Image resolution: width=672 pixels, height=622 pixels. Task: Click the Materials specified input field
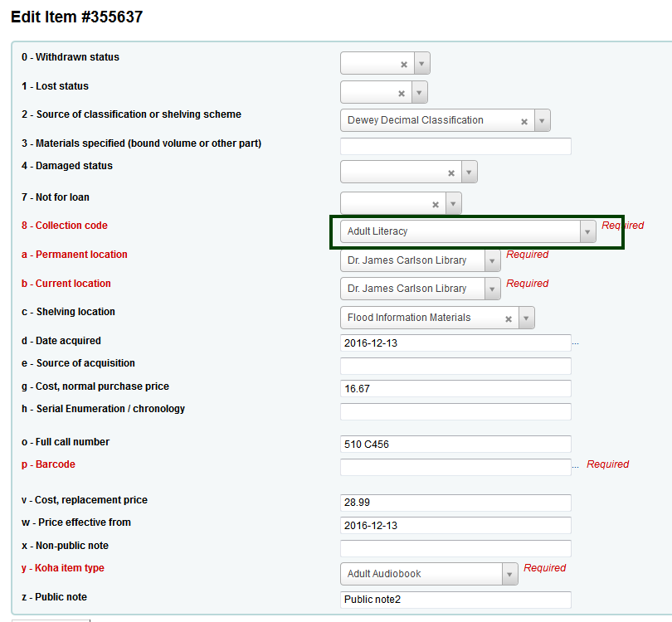(x=455, y=146)
